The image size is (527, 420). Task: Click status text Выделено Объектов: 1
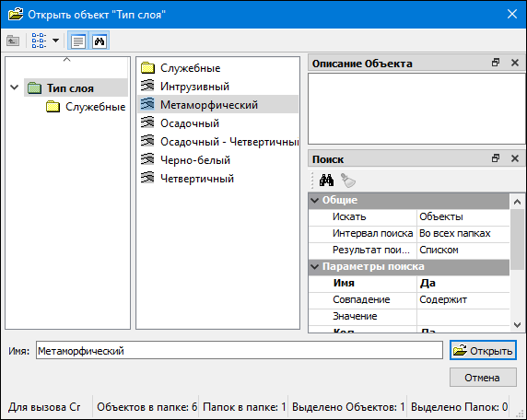click(348, 407)
